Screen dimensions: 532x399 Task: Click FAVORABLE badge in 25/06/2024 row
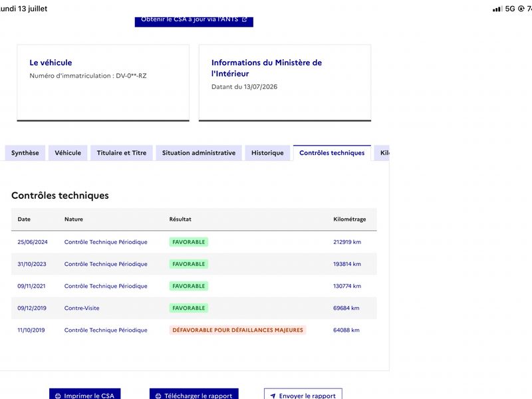(x=189, y=242)
